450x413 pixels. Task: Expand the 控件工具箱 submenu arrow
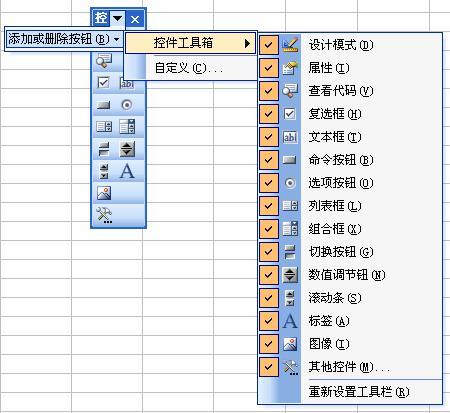[247, 43]
